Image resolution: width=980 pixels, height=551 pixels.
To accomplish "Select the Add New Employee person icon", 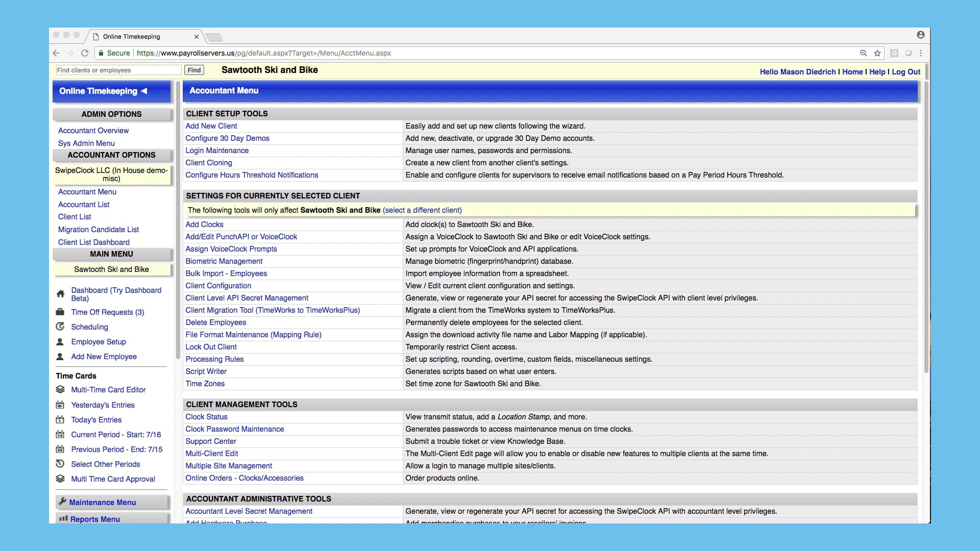I will click(x=60, y=356).
